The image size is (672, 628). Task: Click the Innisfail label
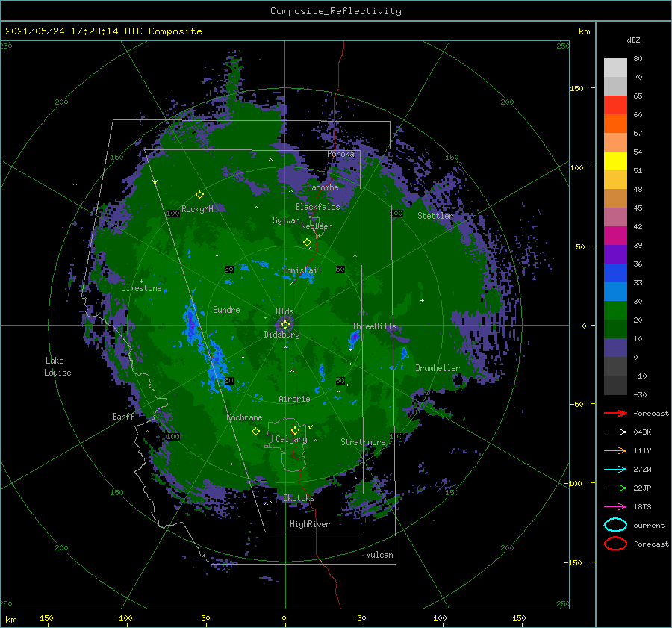coord(302,270)
